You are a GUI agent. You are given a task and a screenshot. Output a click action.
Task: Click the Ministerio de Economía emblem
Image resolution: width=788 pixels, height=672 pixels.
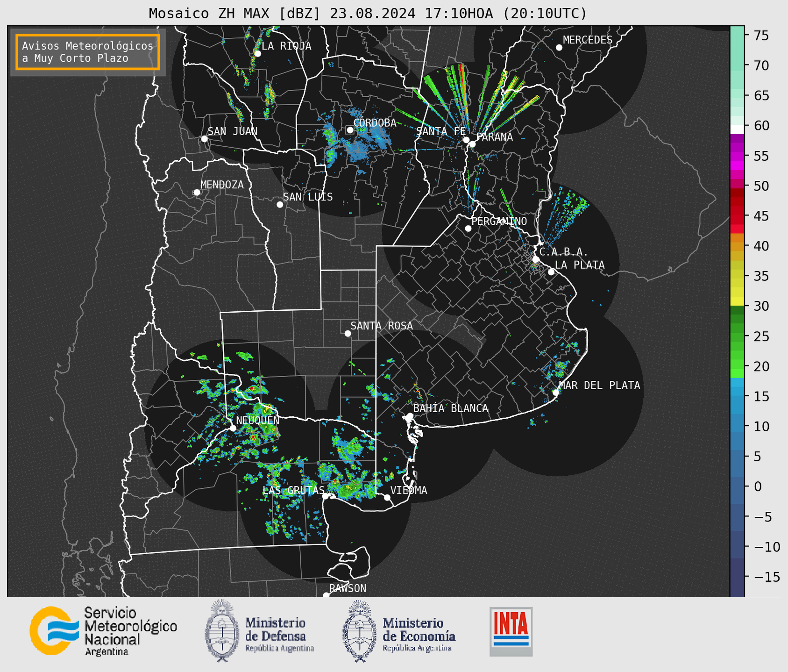coord(360,631)
